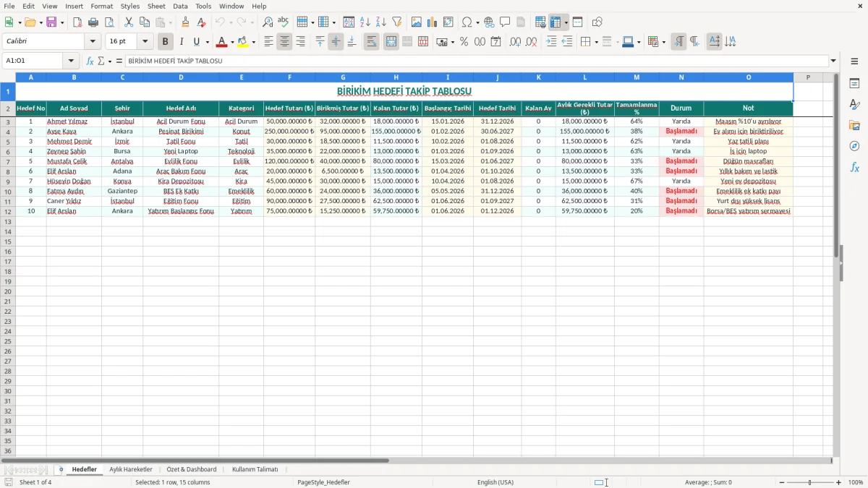Screen dimensions: 868x488
Task: Apply the red font color swatch
Action: pos(222,42)
